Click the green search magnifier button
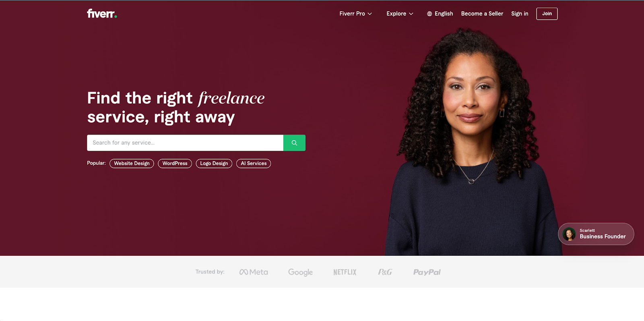The width and height of the screenshot is (644, 321). [294, 143]
